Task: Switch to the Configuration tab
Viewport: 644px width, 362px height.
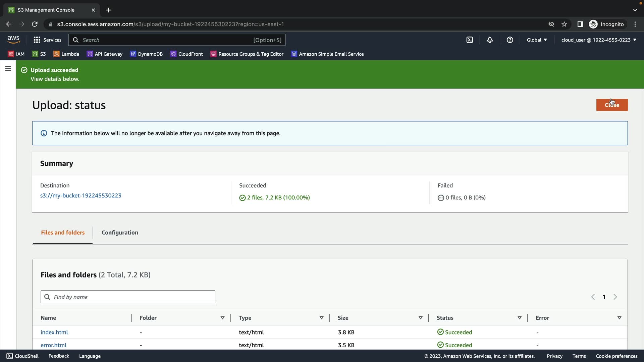Action: tap(120, 233)
